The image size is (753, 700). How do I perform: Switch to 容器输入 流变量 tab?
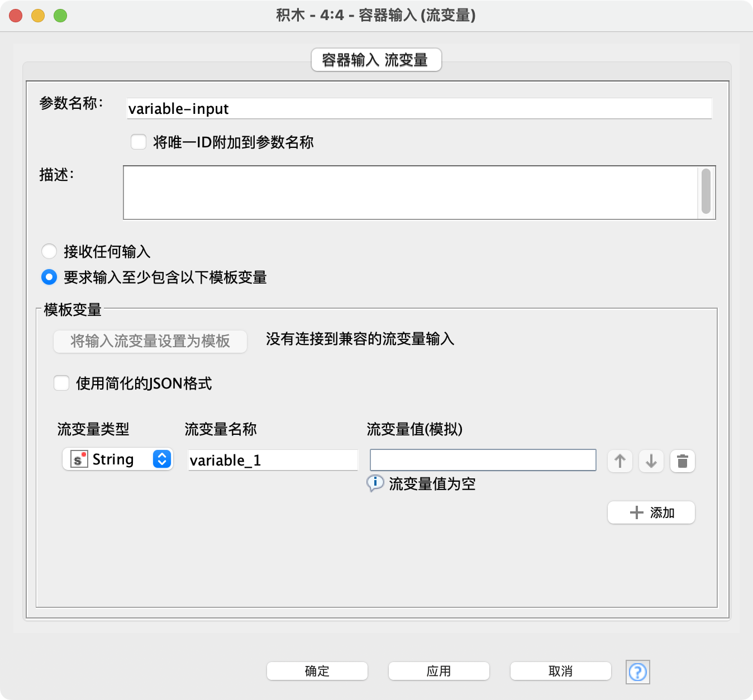coord(376,60)
